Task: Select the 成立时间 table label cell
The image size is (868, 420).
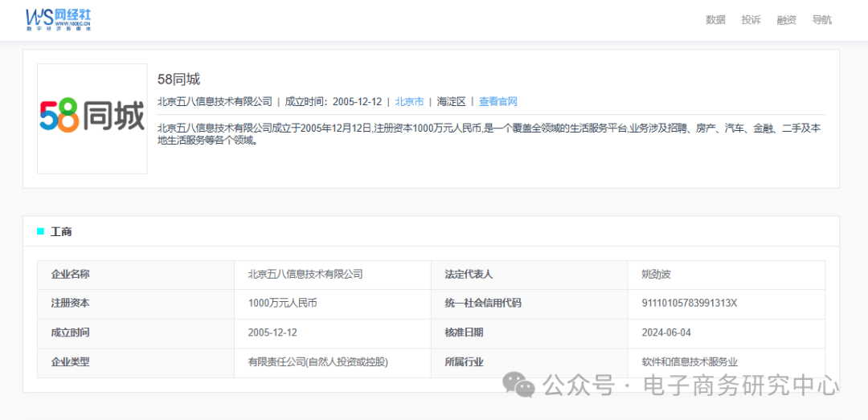Action: (x=136, y=333)
